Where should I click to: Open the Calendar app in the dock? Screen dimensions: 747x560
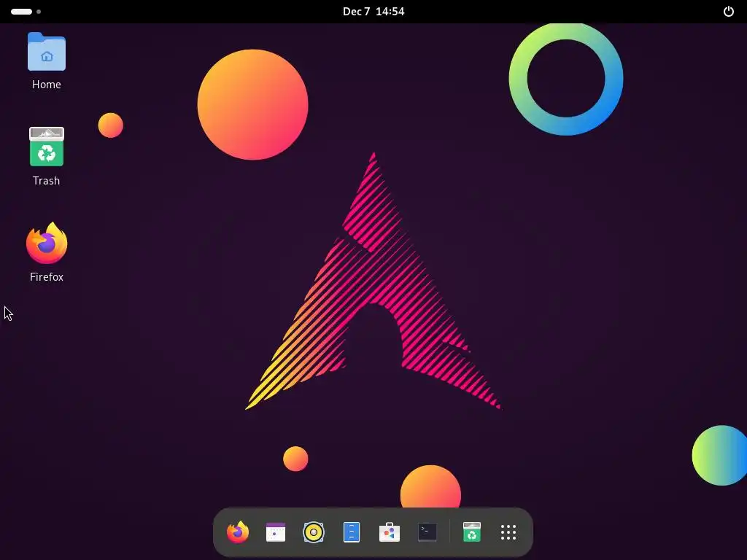pyautogui.click(x=275, y=532)
